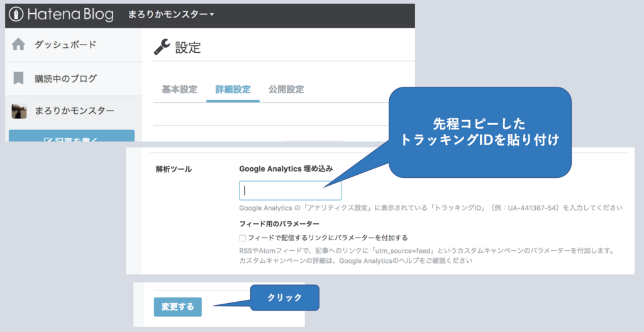
Task: Enable フィードで配信するリンクにパラメーターを付加する checkbox
Action: [243, 238]
